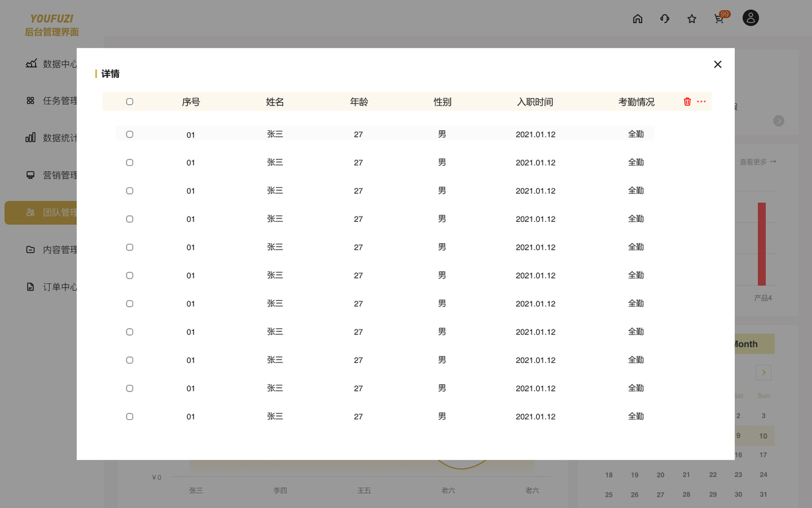Open the home icon in the header

click(x=638, y=18)
